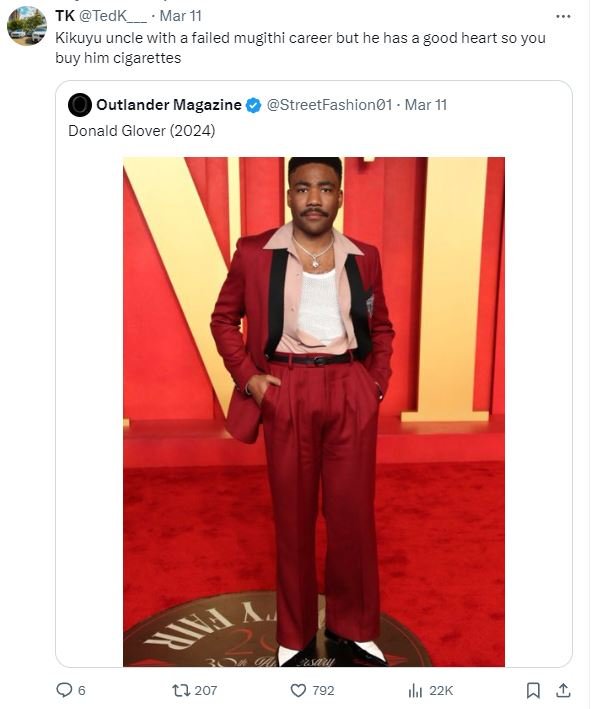The width and height of the screenshot is (603, 709).
Task: Open Outlander Magazine profile name
Action: [x=168, y=105]
